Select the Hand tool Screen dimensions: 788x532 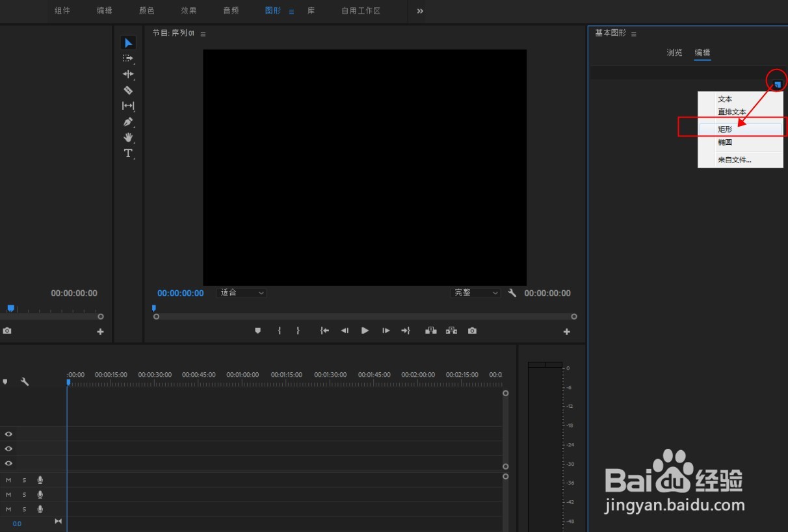tap(128, 138)
